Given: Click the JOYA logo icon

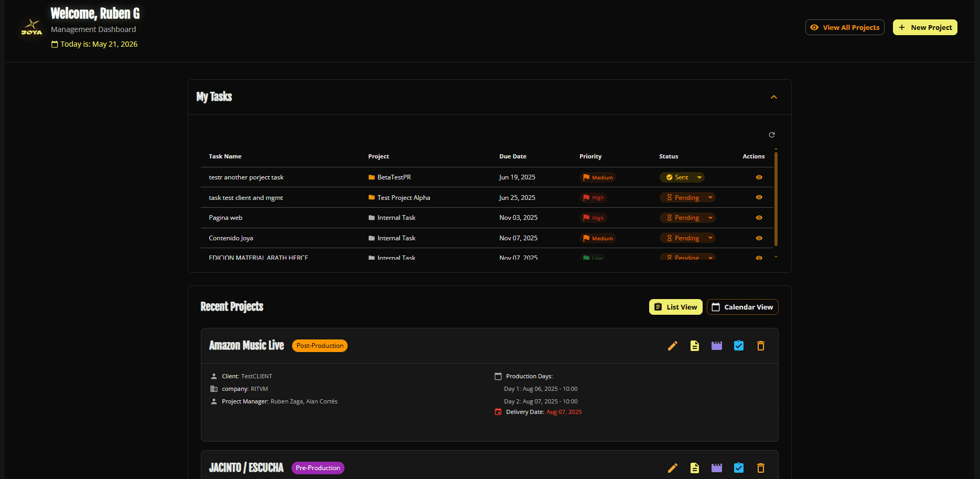Looking at the screenshot, I should [x=31, y=27].
